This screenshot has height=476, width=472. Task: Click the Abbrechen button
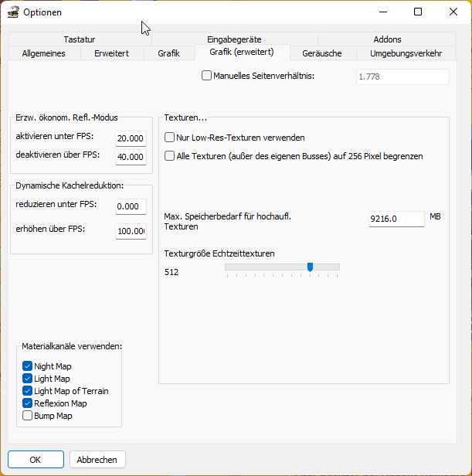(97, 460)
